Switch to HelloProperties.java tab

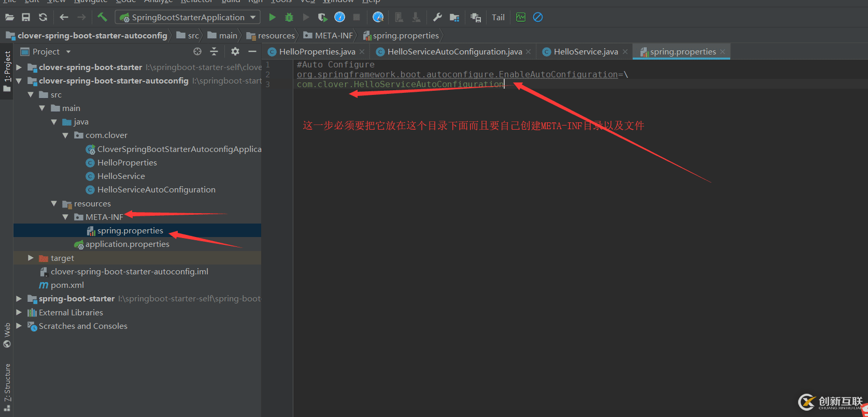[317, 51]
